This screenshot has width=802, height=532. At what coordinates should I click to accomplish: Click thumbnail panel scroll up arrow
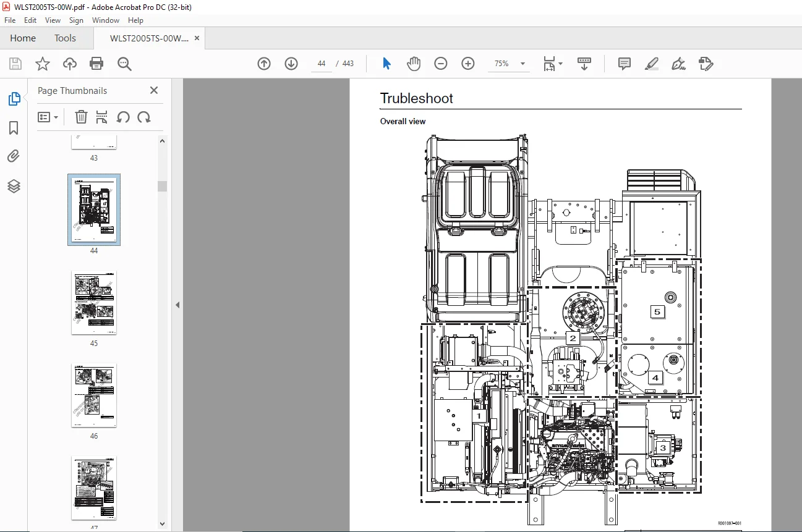point(162,141)
